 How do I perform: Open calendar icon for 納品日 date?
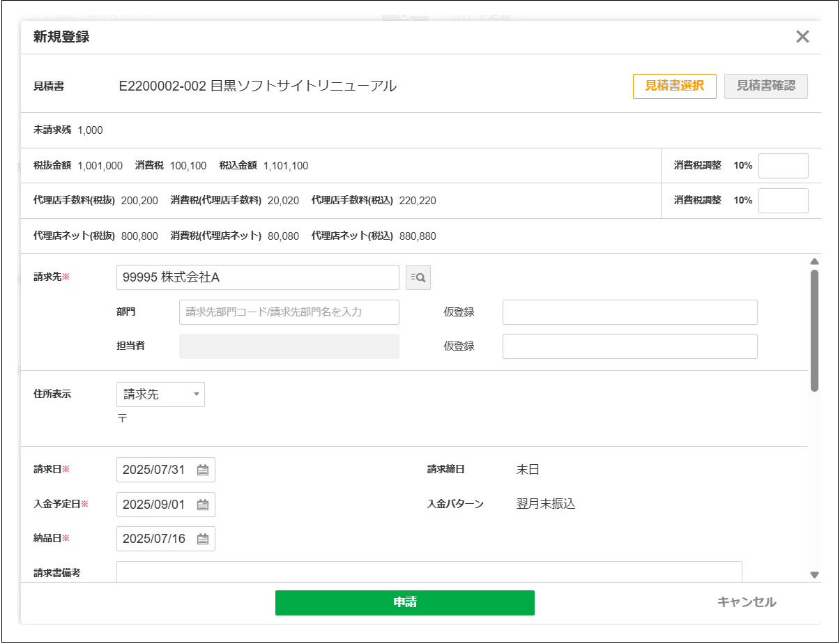[203, 539]
